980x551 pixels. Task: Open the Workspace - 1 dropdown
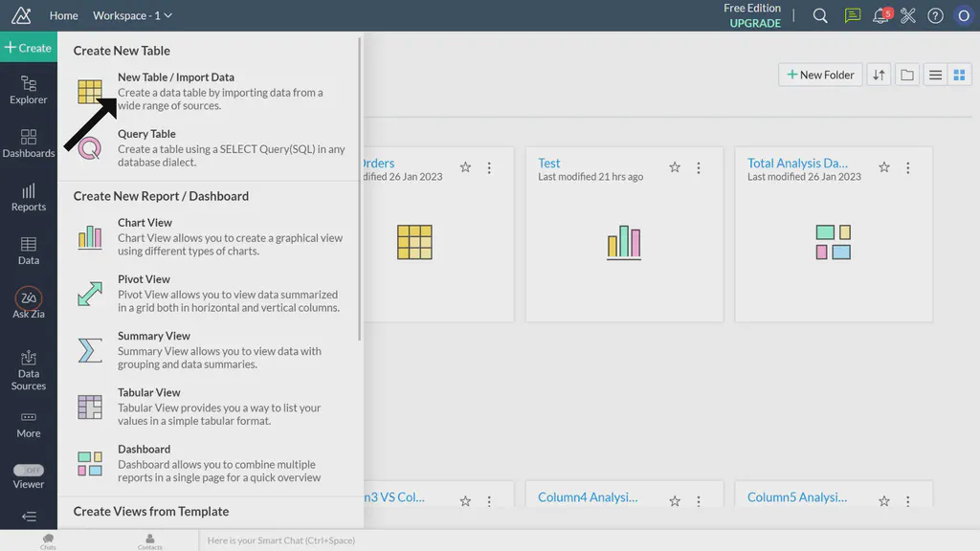pos(132,15)
